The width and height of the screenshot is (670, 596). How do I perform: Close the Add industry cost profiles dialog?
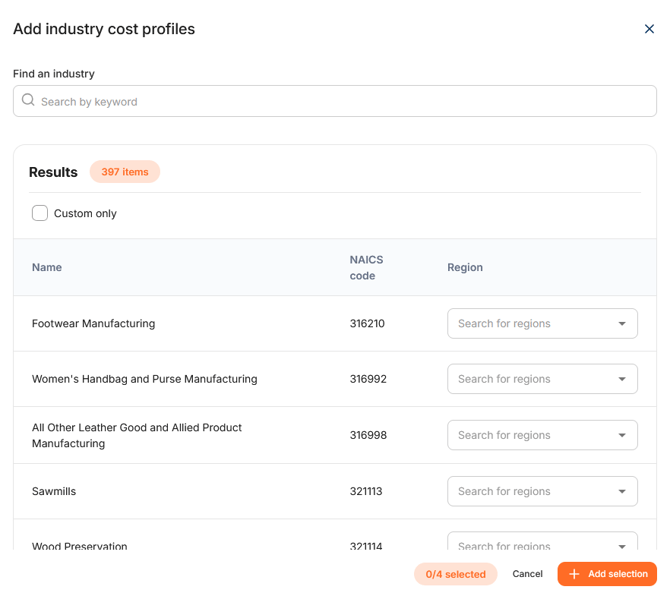pos(649,29)
